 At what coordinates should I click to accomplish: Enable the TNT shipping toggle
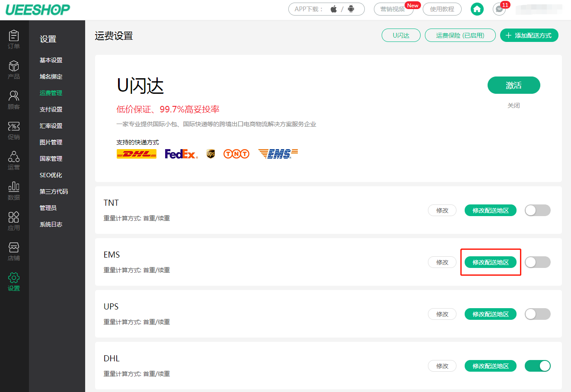click(x=538, y=210)
